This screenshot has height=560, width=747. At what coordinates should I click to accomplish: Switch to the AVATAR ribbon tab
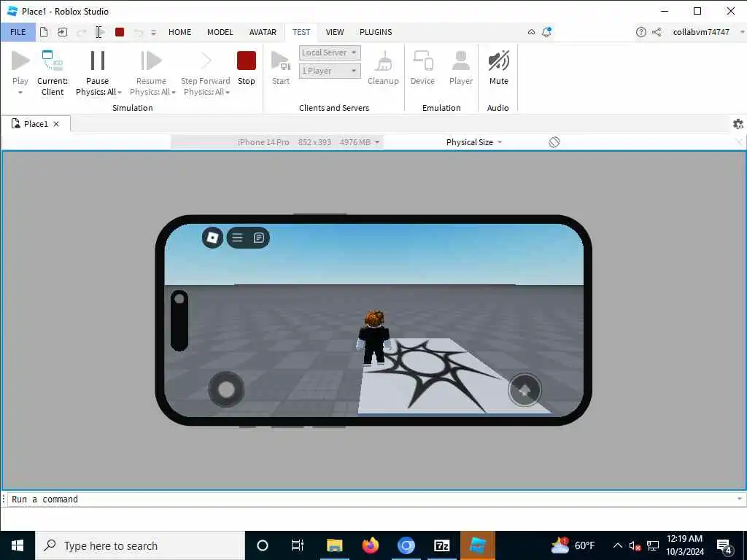tap(263, 32)
